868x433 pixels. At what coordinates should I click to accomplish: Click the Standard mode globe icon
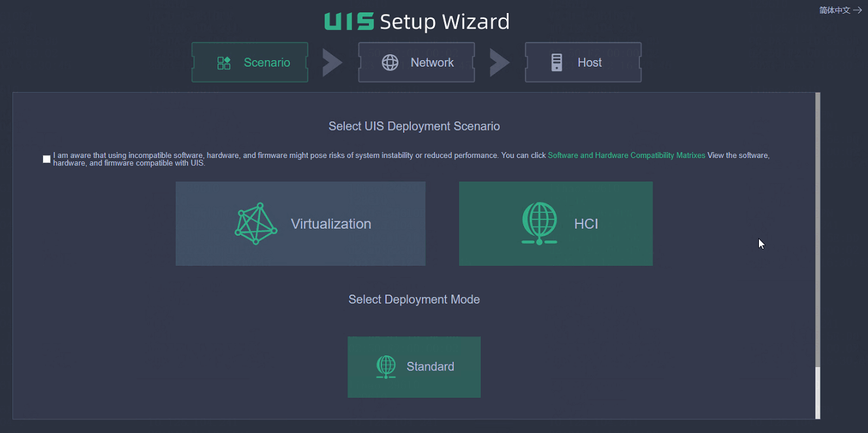(x=386, y=367)
